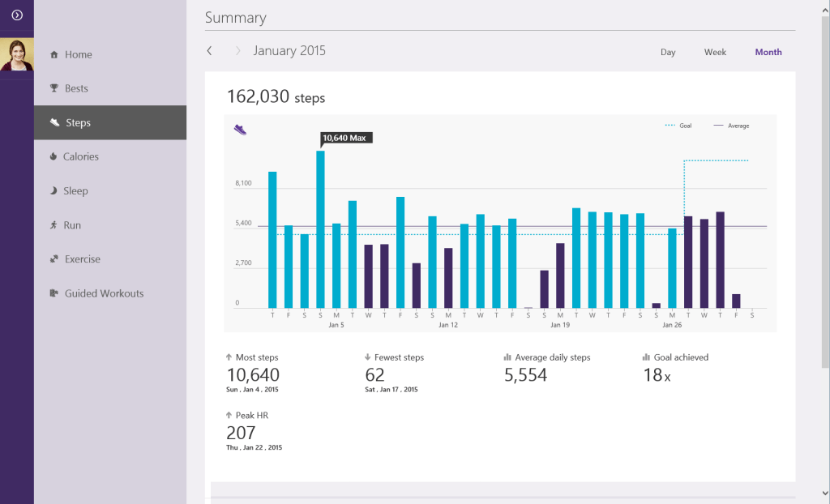The height and width of the screenshot is (504, 830).
Task: Click the Exercise dumbbell icon
Action: click(54, 259)
